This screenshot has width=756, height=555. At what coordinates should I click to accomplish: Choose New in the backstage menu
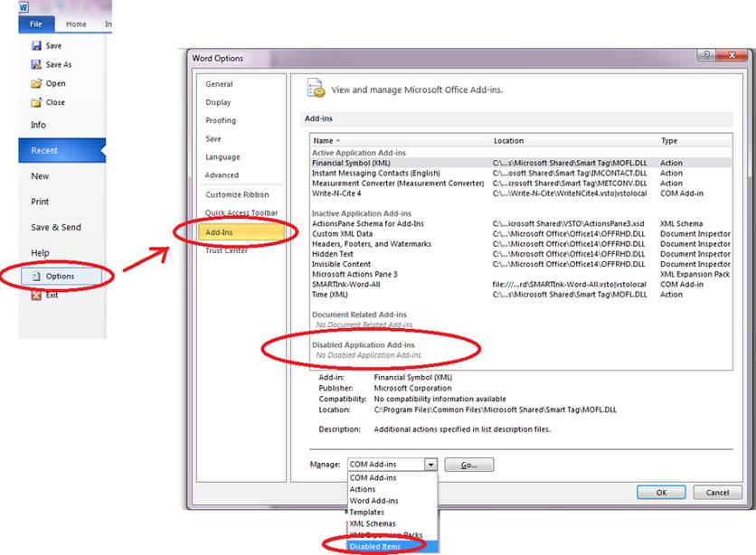tap(40, 176)
